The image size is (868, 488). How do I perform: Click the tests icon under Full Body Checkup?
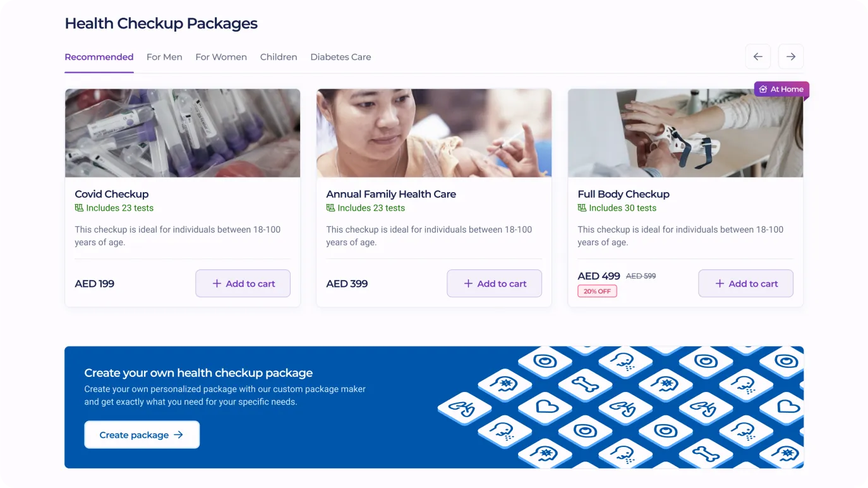pos(582,208)
